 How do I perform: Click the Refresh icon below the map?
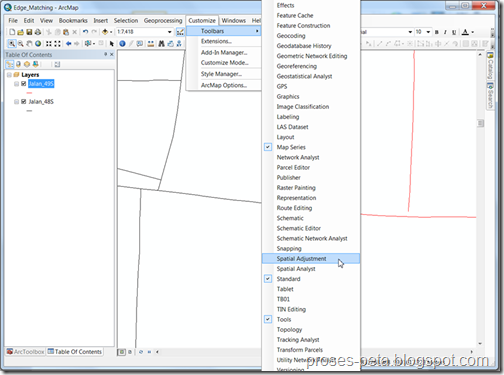pyautogui.click(x=141, y=352)
